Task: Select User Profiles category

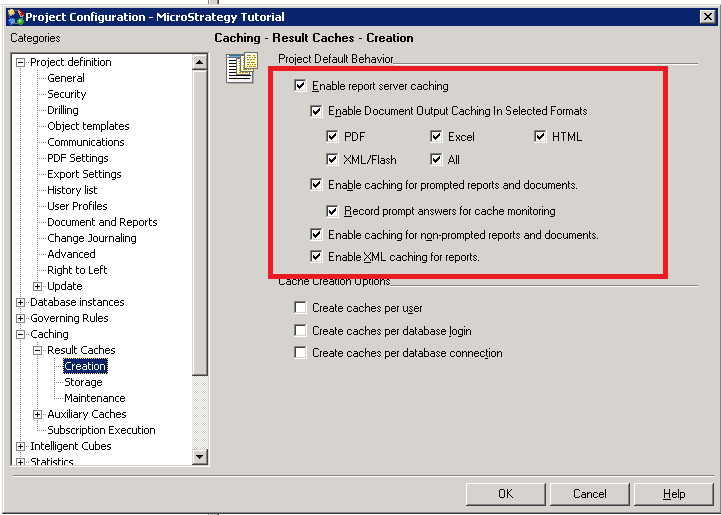Action: 77,206
